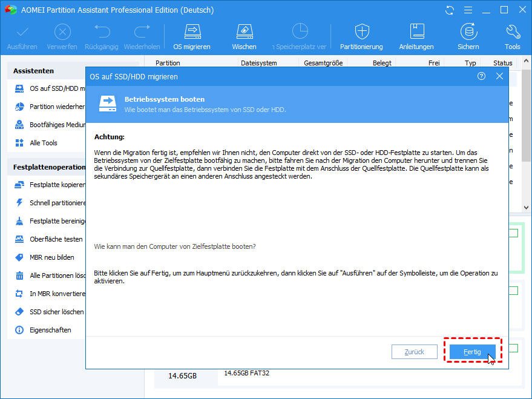
Task: Click the Status column header
Action: 503,63
